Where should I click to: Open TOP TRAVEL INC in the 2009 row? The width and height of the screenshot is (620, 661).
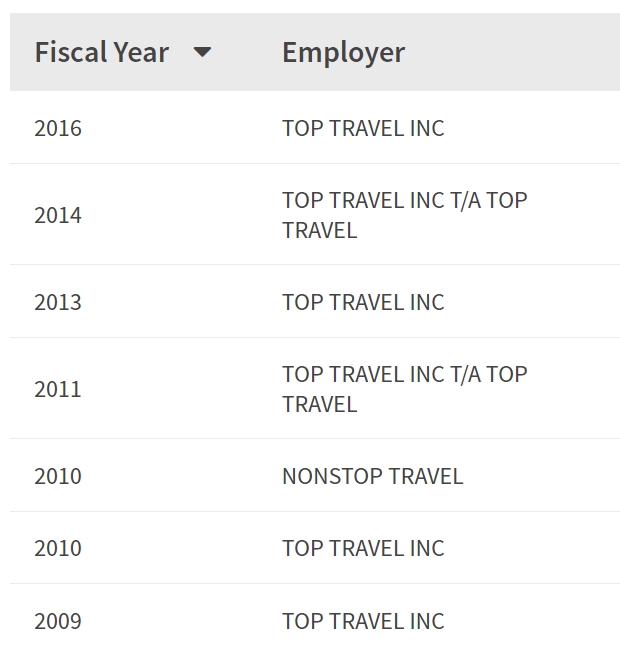[363, 621]
